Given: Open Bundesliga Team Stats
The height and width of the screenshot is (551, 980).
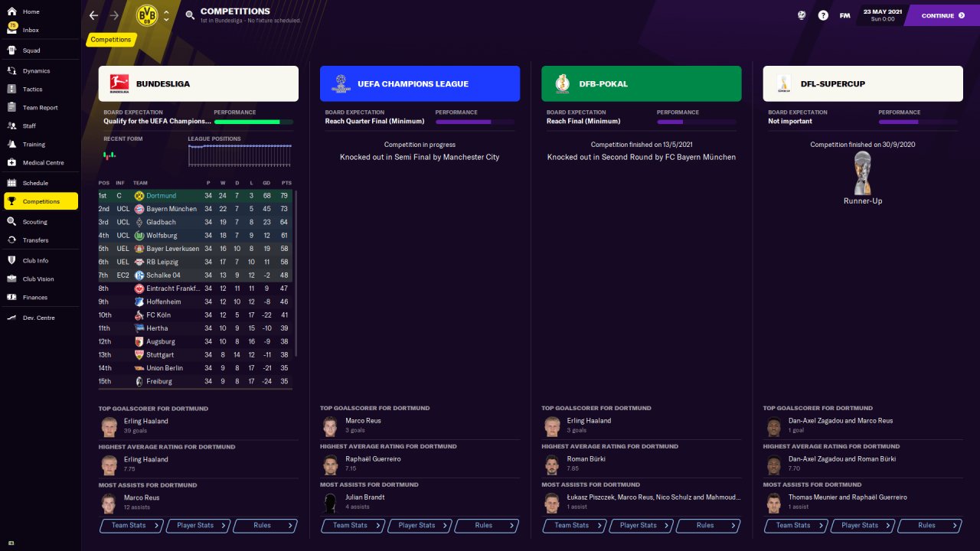Looking at the screenshot, I should click(x=132, y=526).
